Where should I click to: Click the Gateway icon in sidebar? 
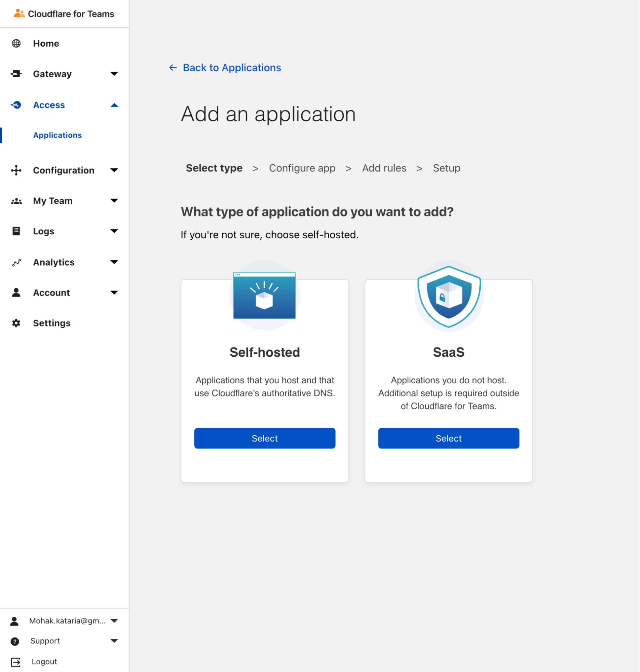[16, 74]
